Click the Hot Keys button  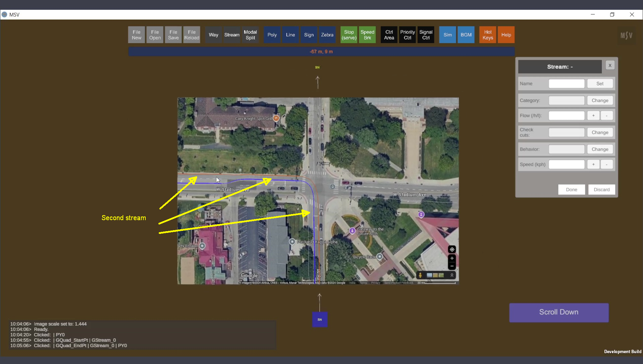point(488,35)
